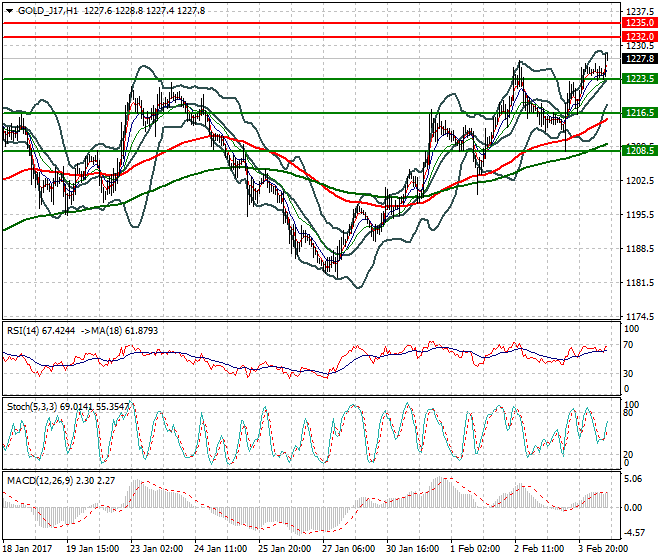Click the 18 Jan 2017 date label
This screenshot has width=660, height=560.
27,549
